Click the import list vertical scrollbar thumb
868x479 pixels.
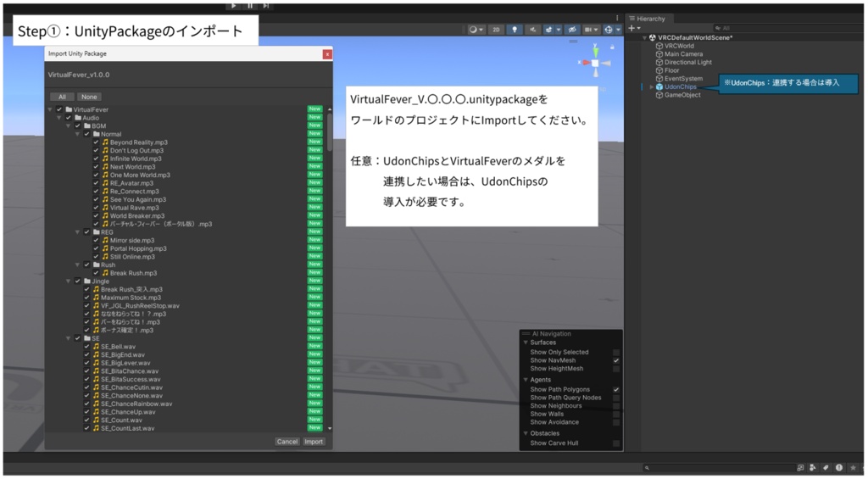(330, 131)
